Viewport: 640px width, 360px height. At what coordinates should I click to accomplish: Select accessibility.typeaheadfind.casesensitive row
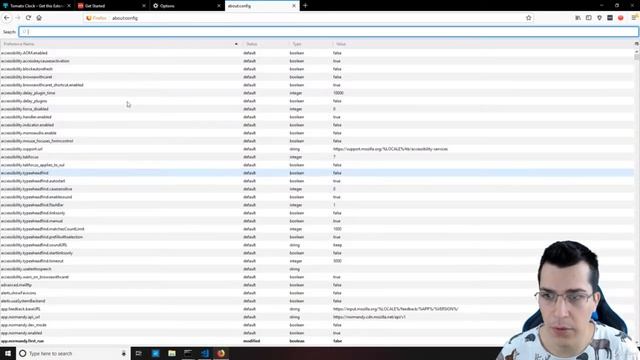click(317, 189)
